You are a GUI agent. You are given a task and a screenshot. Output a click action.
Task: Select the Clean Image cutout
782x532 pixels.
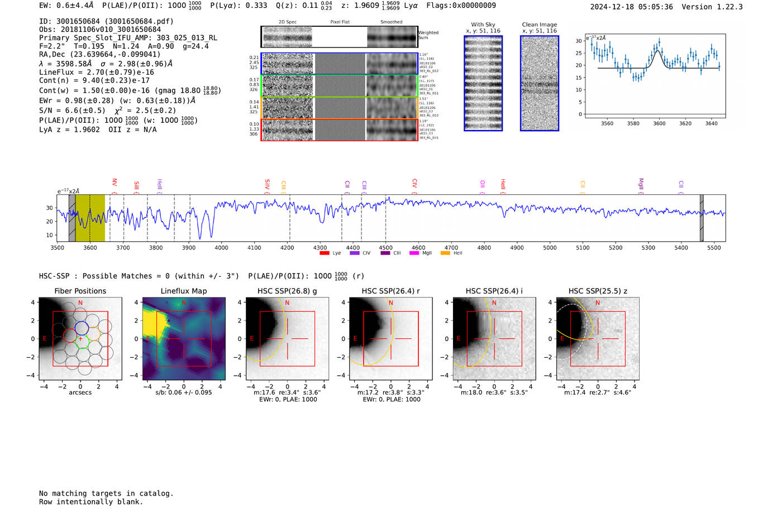pyautogui.click(x=540, y=83)
